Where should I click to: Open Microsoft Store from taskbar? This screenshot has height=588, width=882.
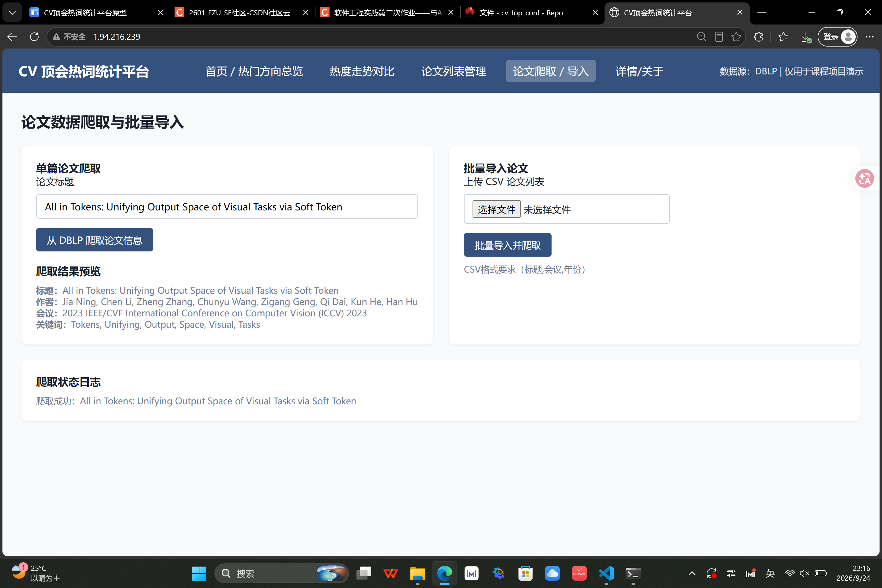526,573
